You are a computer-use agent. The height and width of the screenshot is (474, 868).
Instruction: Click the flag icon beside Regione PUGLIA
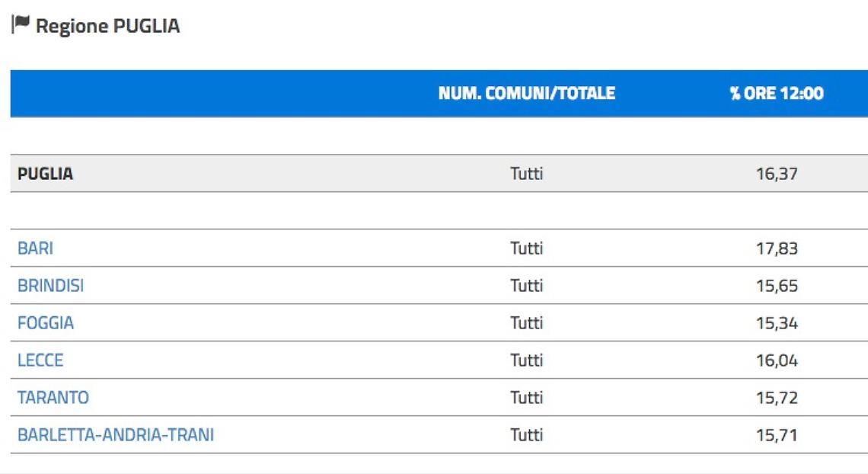21,24
